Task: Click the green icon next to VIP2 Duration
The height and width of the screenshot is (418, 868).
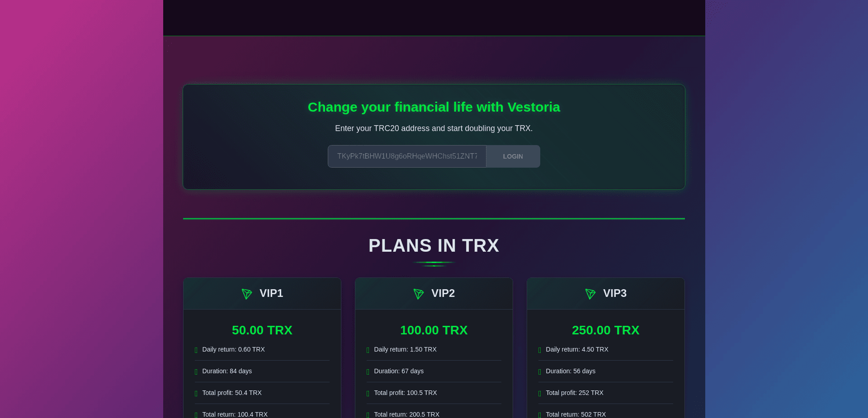Action: coord(368,371)
